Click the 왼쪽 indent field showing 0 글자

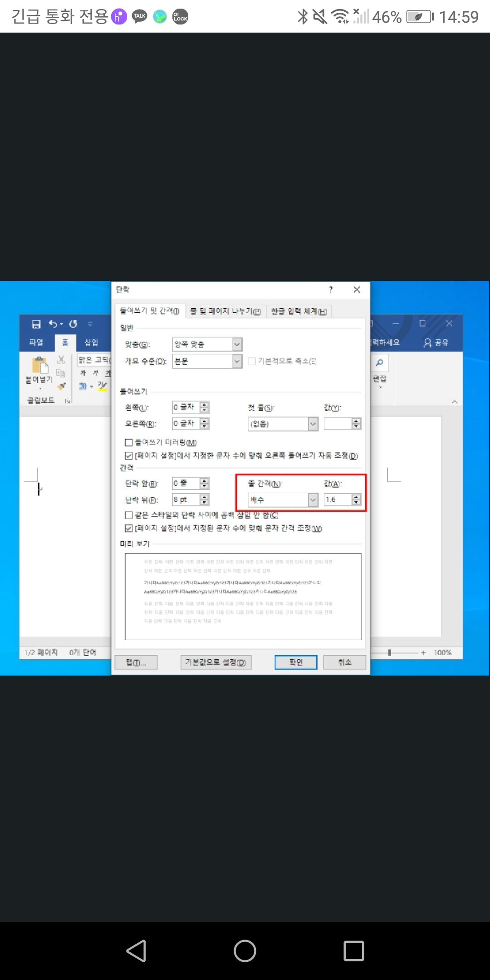(186, 407)
